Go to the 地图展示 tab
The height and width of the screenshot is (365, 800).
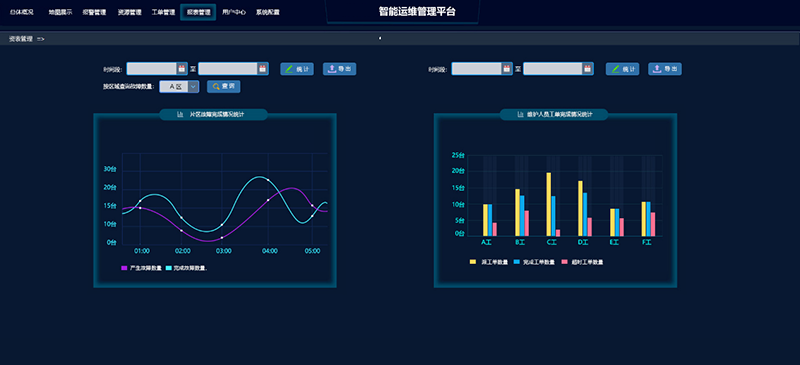tap(60, 12)
